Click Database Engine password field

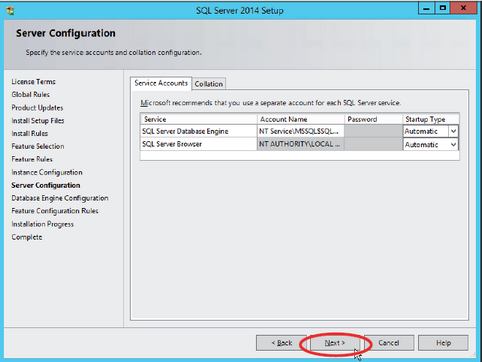coord(373,131)
